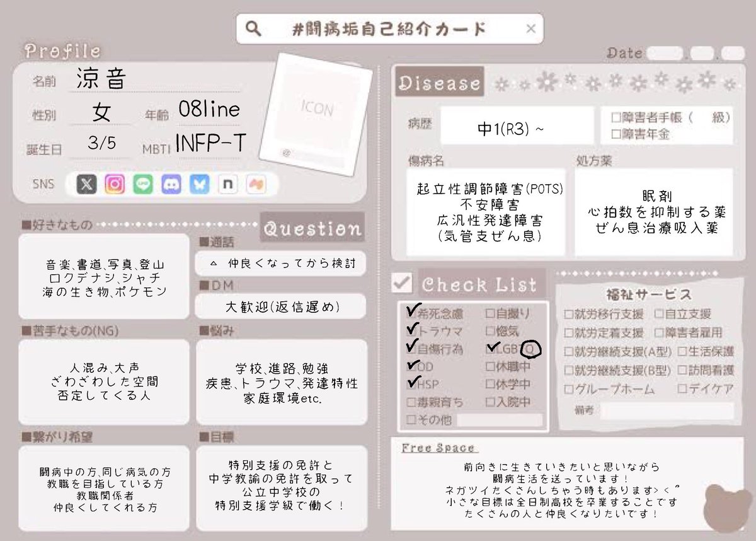Click the first Date field box
The height and width of the screenshot is (541, 756).
(x=665, y=54)
